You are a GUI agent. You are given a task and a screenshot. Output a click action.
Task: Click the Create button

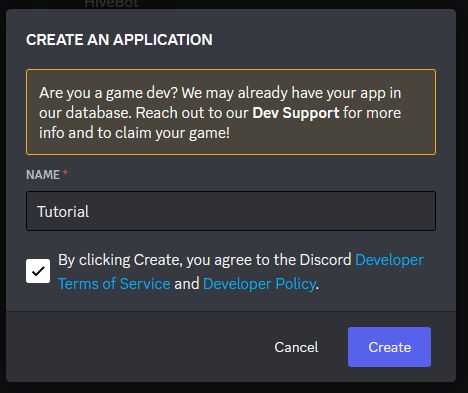(x=389, y=347)
